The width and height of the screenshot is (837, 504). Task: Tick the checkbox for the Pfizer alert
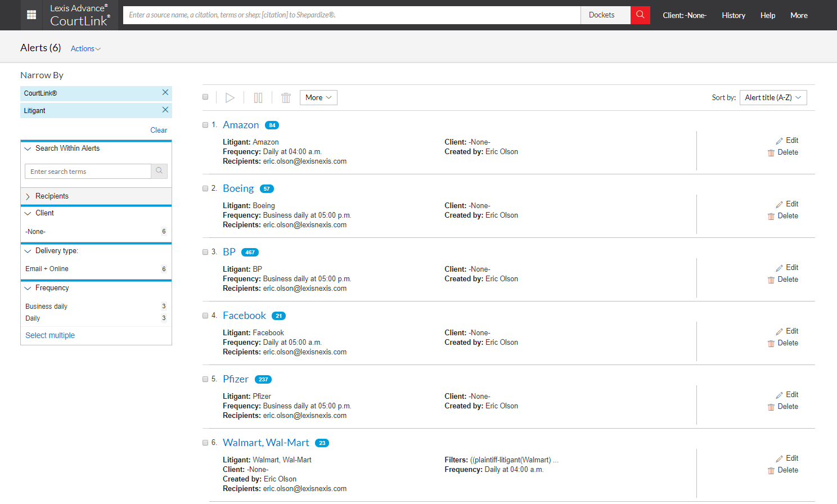(205, 379)
